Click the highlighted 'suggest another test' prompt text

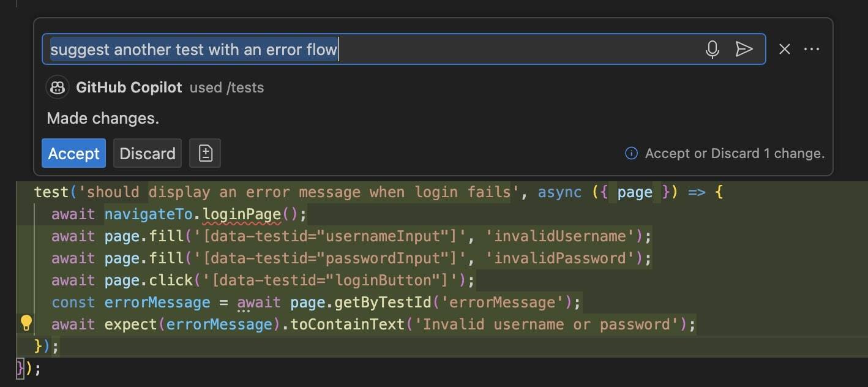tap(194, 49)
